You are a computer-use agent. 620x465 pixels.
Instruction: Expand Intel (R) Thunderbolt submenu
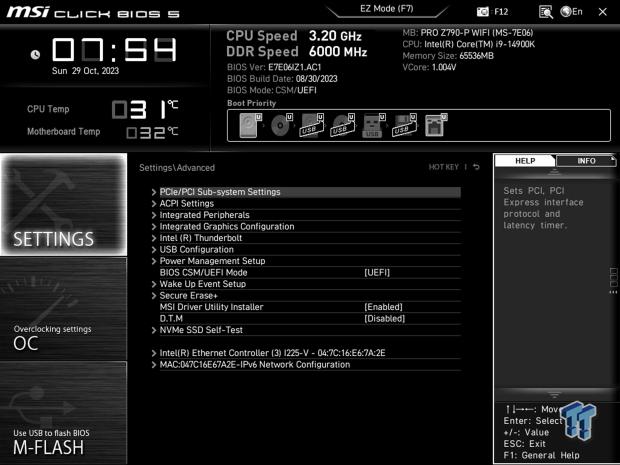coord(306,238)
